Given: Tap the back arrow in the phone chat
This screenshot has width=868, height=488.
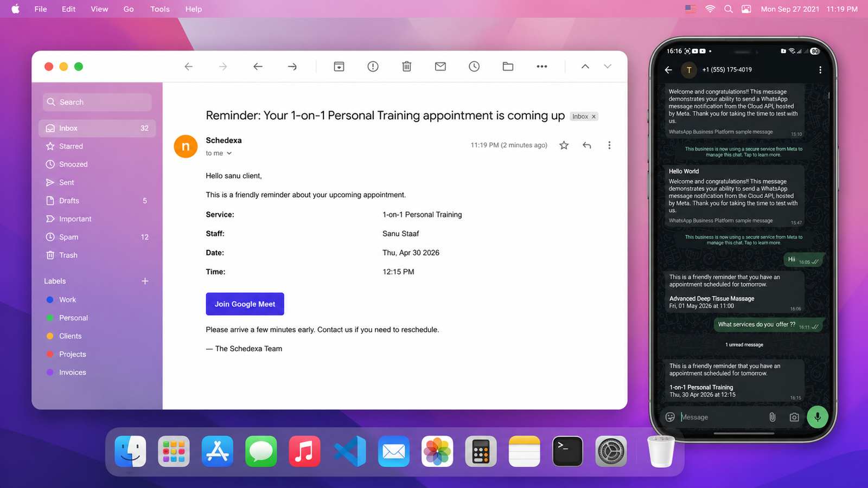Looking at the screenshot, I should click(x=668, y=70).
